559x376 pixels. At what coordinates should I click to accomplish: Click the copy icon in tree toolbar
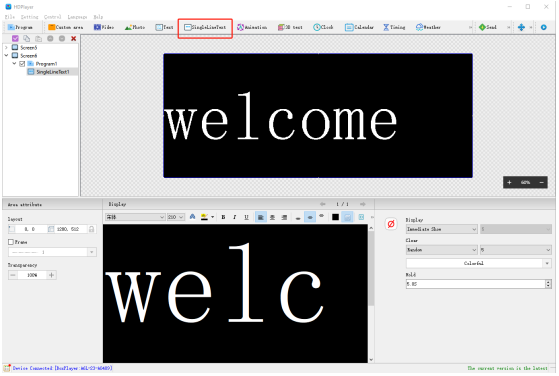coord(26,38)
